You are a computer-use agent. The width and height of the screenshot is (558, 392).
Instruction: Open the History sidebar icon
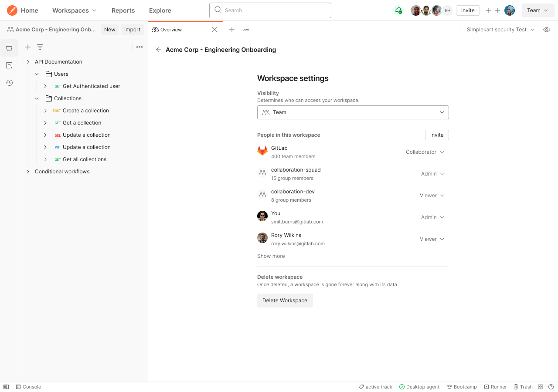(9, 83)
